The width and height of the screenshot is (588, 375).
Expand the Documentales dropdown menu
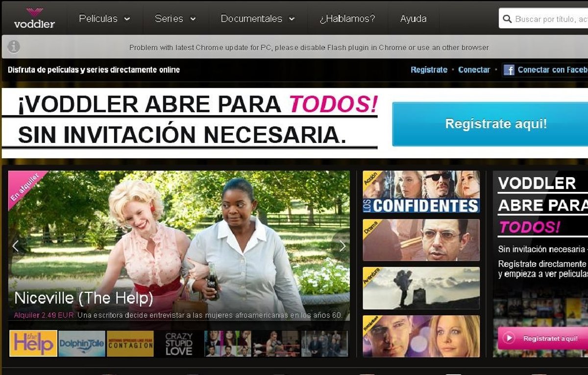[x=258, y=19]
